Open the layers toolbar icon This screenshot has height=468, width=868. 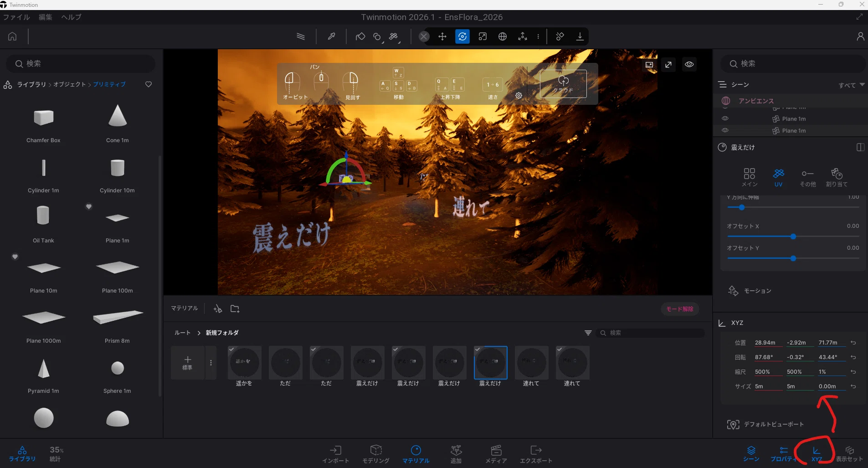[x=300, y=36]
